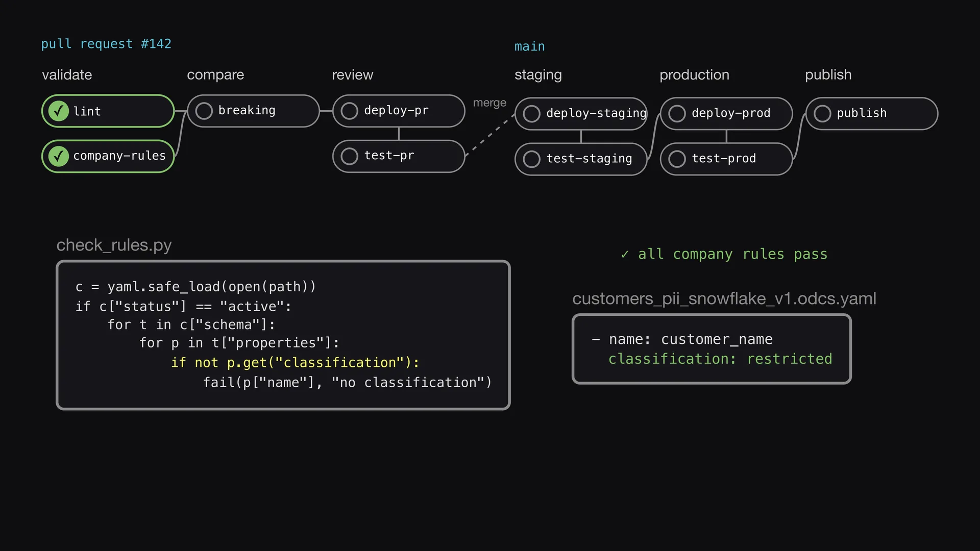Open the company-rules job
Image resolution: width=980 pixels, height=551 pixels.
click(108, 156)
